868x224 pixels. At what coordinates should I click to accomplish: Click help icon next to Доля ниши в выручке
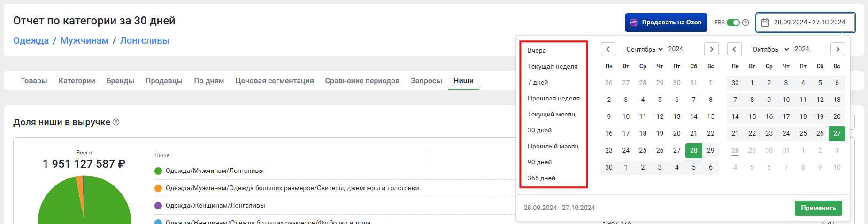coord(116,122)
